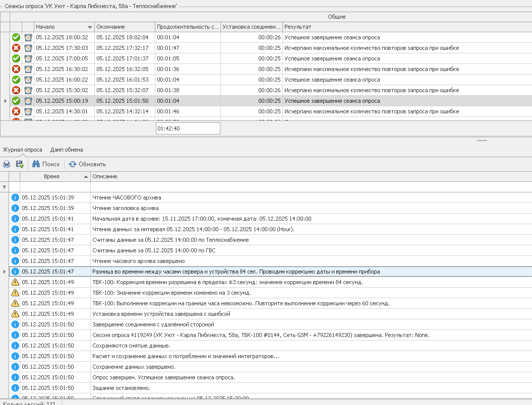Click red error icon for 16:30:02 session
The image size is (532, 405).
point(16,69)
